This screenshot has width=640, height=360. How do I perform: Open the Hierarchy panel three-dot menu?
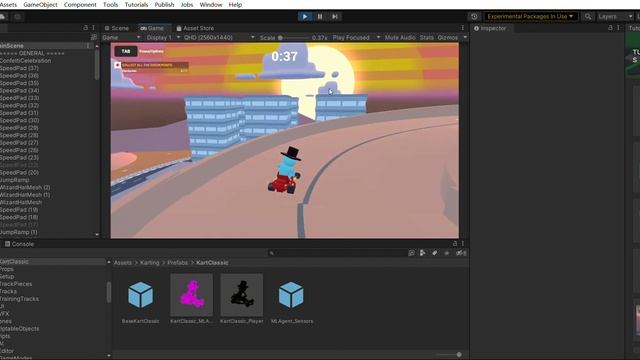pos(93,28)
